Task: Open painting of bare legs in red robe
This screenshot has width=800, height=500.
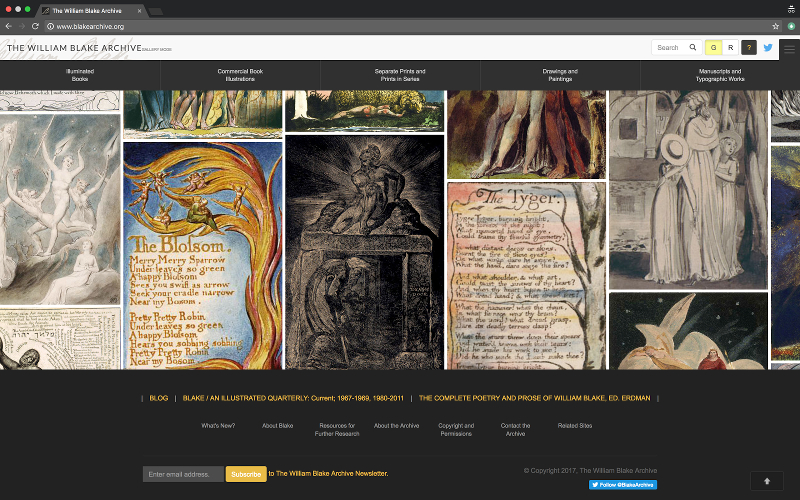Action: (x=526, y=135)
